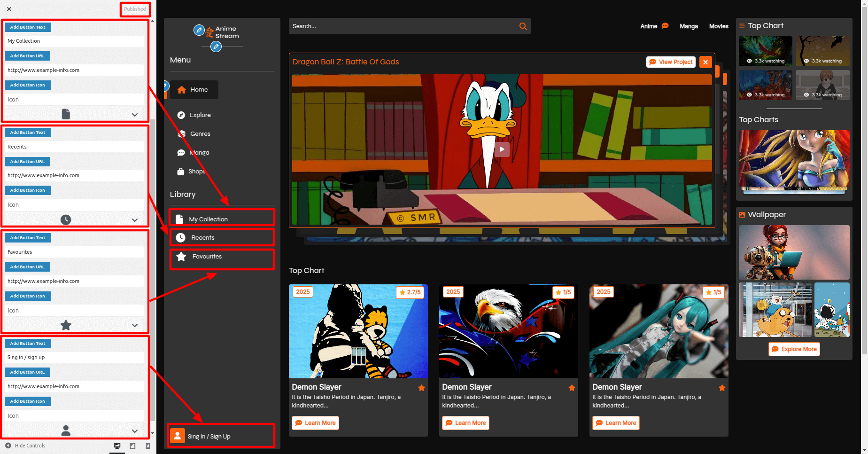The height and width of the screenshot is (454, 868).
Task: Click the View Project button
Action: coord(671,62)
